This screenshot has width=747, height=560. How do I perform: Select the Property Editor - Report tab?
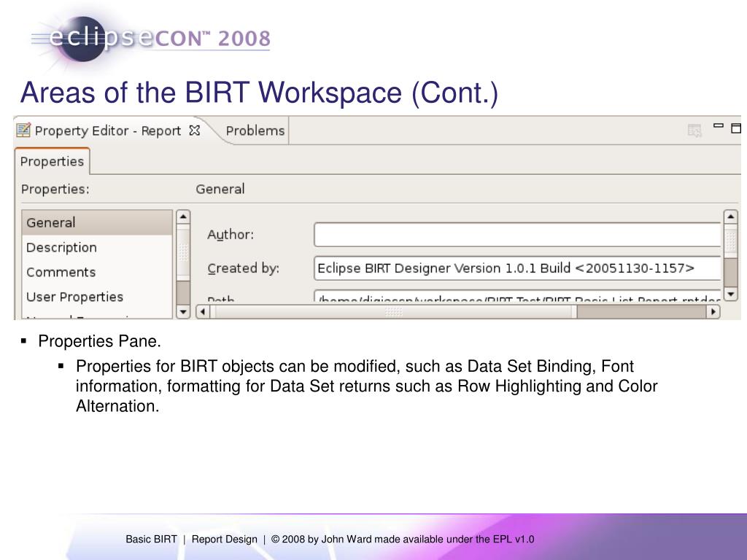(108, 131)
